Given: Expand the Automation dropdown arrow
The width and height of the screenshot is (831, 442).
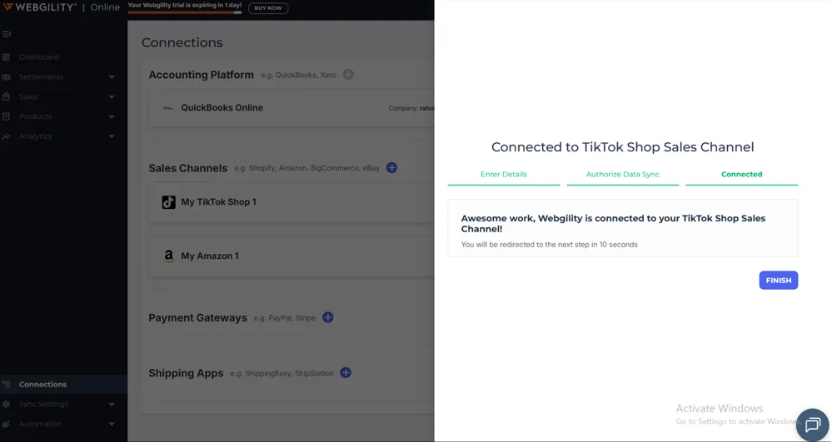Looking at the screenshot, I should pyautogui.click(x=111, y=424).
